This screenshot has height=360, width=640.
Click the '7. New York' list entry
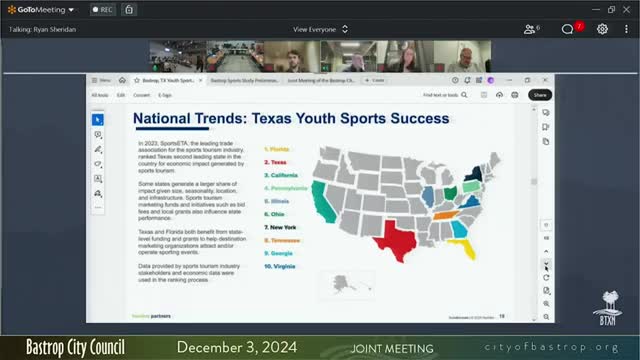(x=280, y=227)
